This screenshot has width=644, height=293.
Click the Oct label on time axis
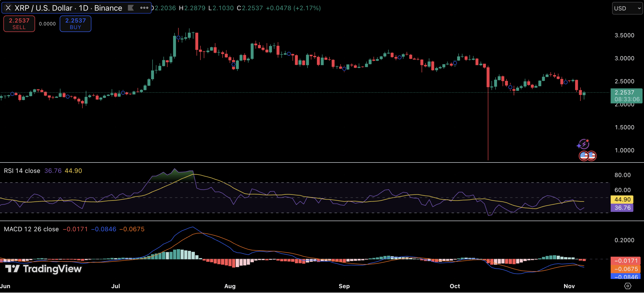pyautogui.click(x=455, y=286)
